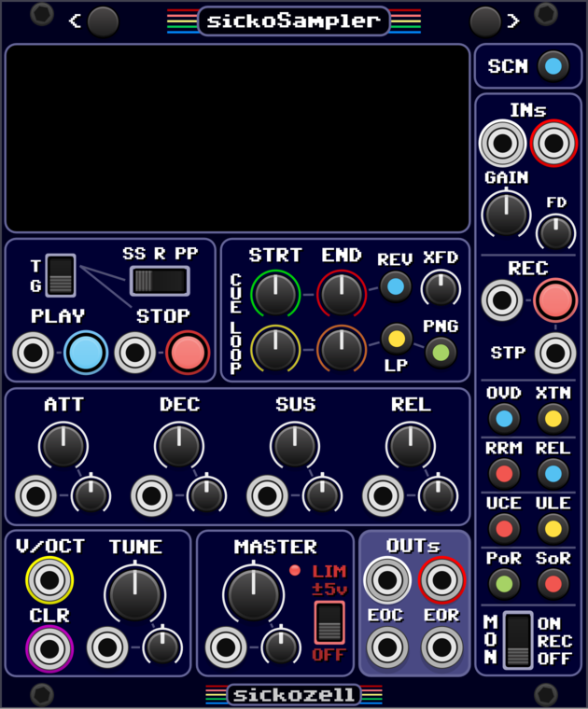
Task: Toggle the green PNG ping-pong button
Action: (x=441, y=353)
